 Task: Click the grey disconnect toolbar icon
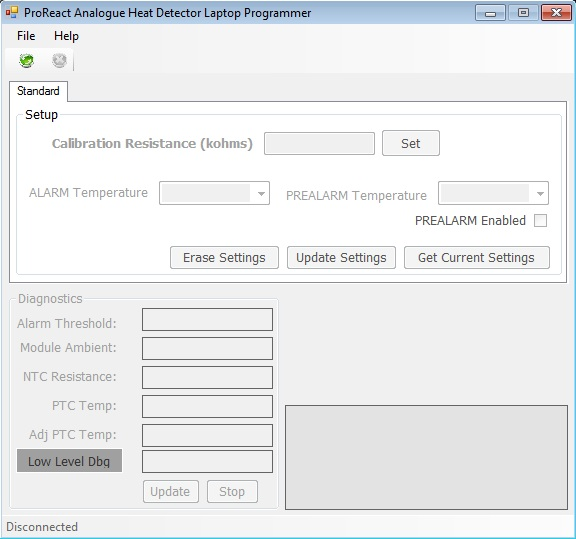(60, 60)
